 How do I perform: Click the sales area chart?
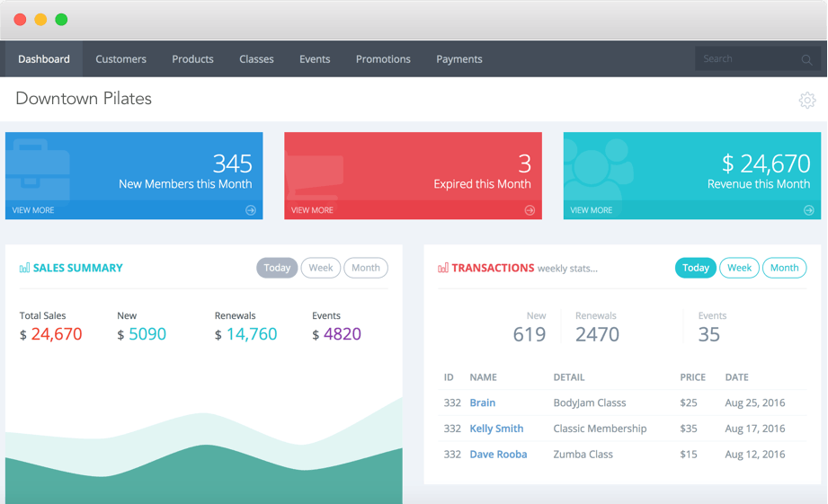(204, 453)
